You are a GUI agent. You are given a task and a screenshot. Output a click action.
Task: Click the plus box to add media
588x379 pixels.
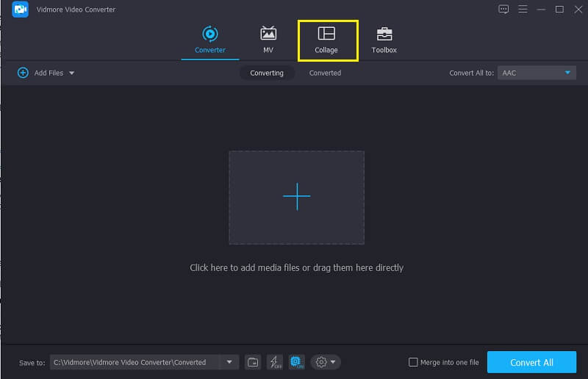pos(296,197)
